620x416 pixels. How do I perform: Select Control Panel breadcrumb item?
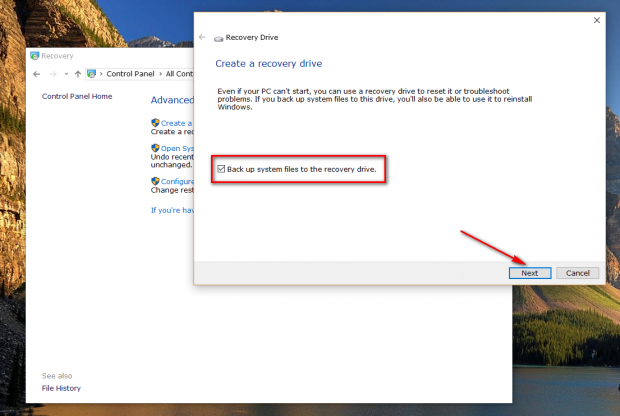[x=130, y=74]
